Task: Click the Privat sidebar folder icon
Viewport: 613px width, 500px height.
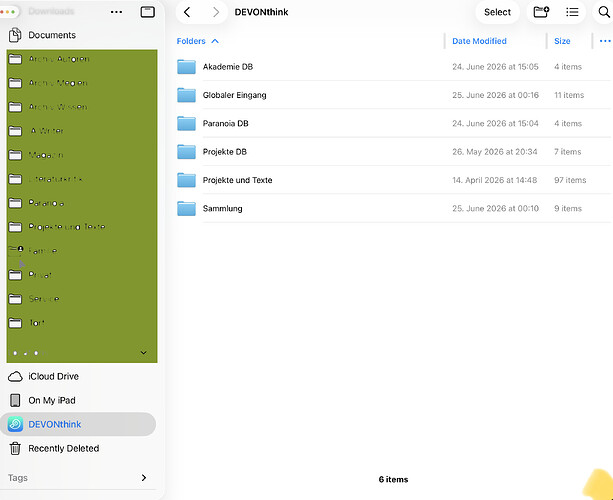Action: [x=15, y=275]
